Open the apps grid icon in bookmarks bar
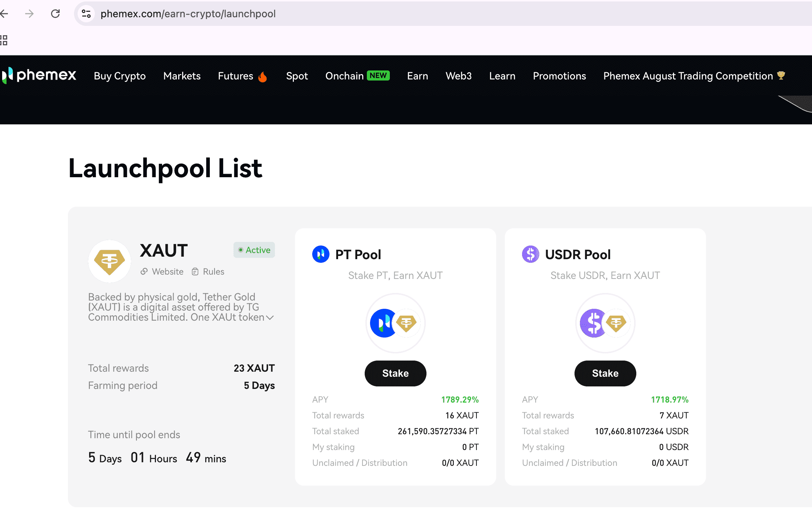This screenshot has width=812, height=509. point(4,40)
